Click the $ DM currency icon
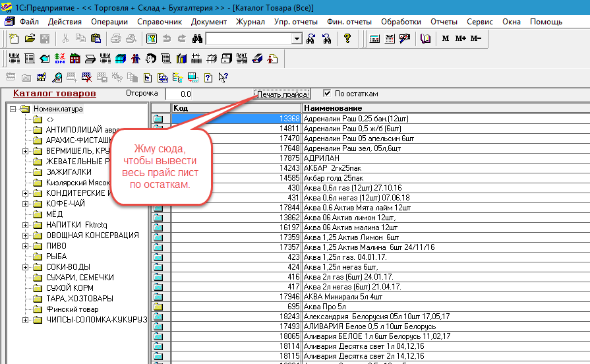This screenshot has height=364, width=590. coord(60,59)
